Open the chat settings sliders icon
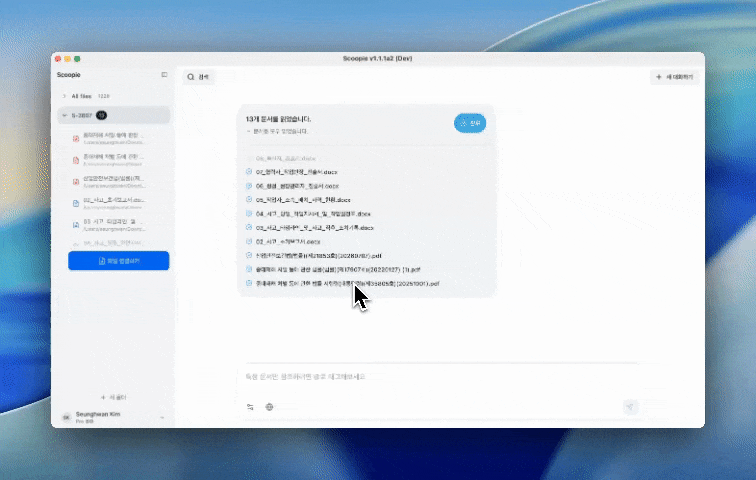756x480 pixels. click(250, 407)
